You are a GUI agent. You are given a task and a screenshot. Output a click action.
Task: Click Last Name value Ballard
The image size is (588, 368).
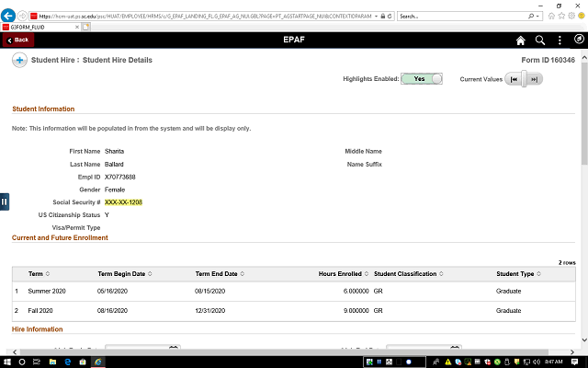[x=114, y=164]
